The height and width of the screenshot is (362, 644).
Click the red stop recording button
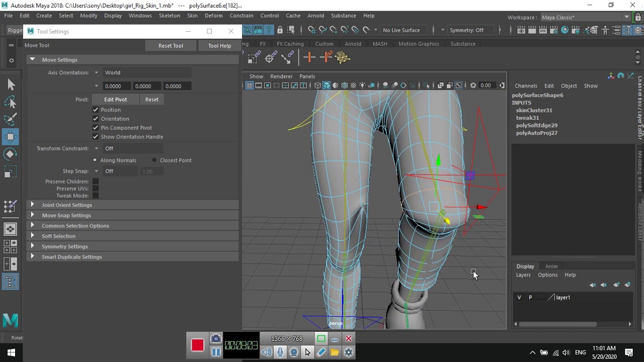[197, 345]
